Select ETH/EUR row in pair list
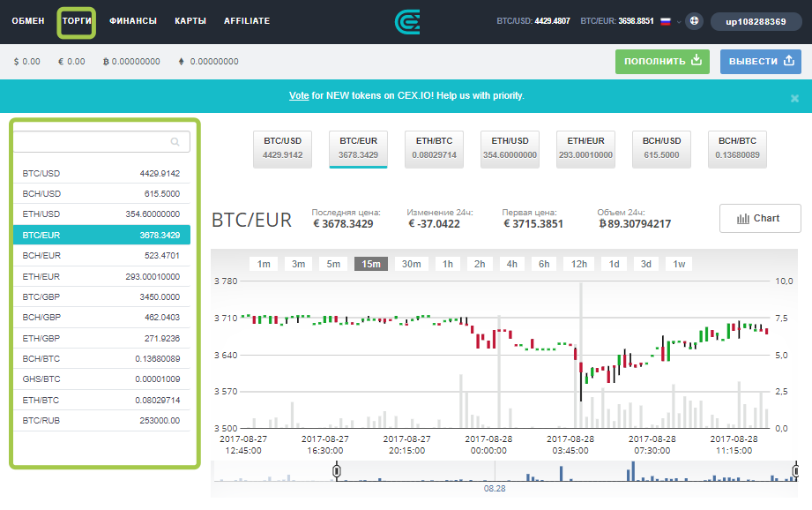The image size is (812, 510). [x=101, y=276]
